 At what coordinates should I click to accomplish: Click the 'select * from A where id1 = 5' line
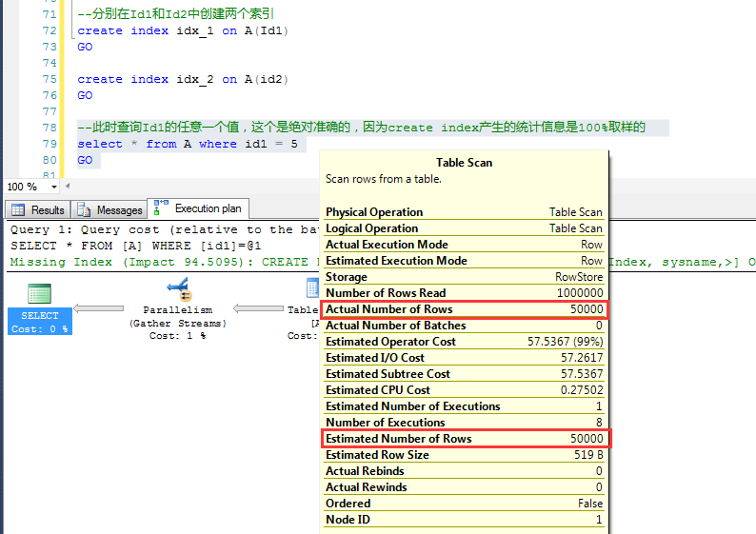187,144
